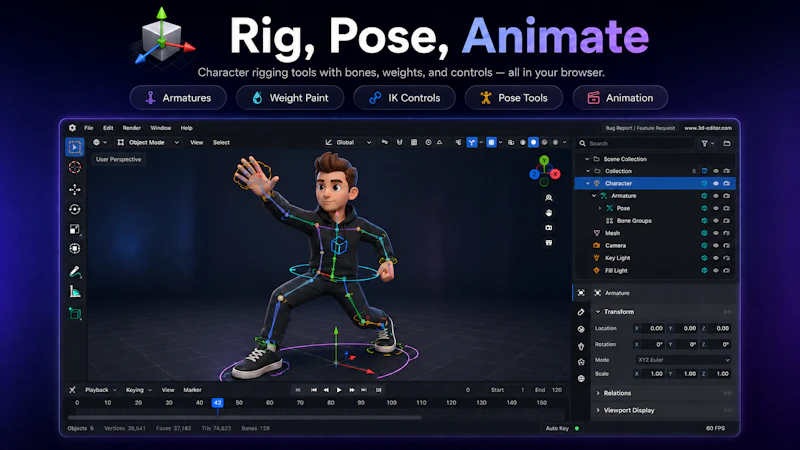This screenshot has width=800, height=450.
Task: Hide the Fill Light via eye icon
Action: pos(716,270)
